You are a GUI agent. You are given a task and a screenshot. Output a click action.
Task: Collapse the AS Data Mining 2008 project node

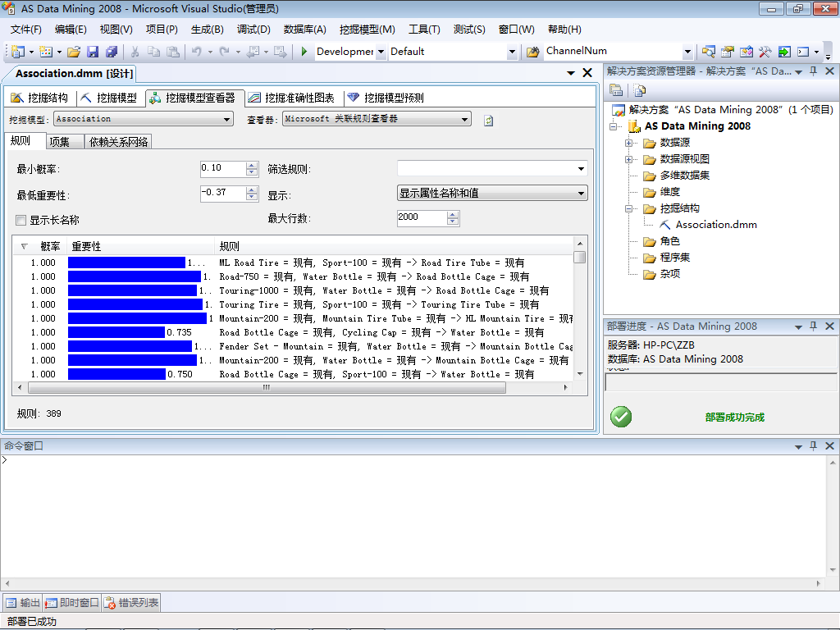614,126
